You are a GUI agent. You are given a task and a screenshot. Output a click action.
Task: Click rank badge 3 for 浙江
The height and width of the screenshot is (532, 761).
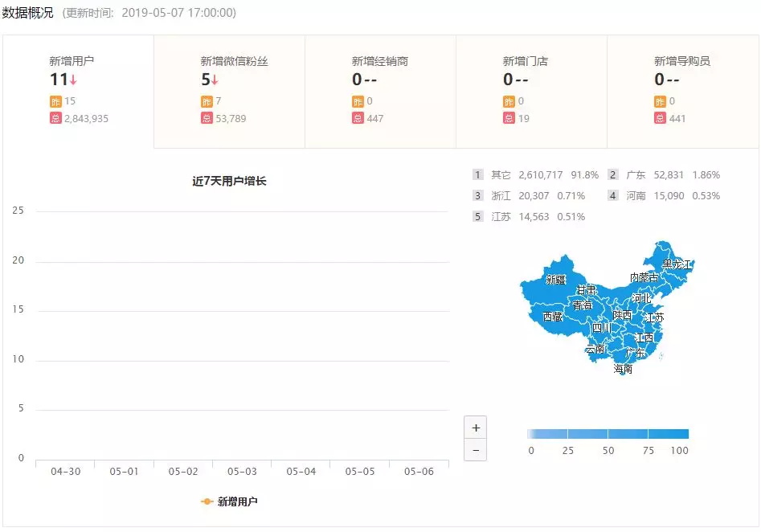477,195
